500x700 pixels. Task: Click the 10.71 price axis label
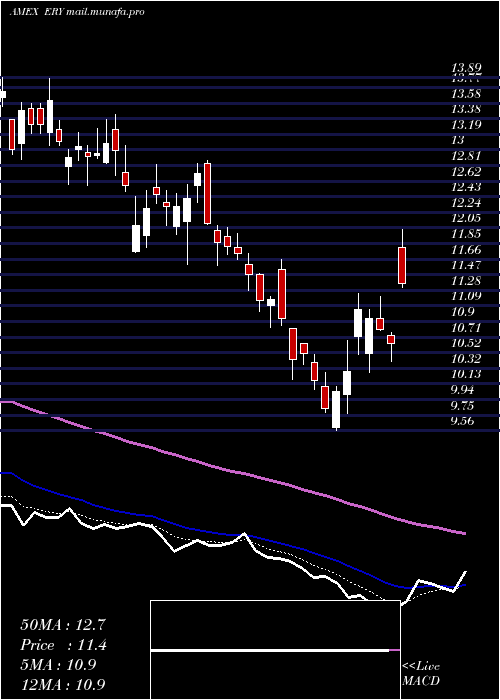click(x=466, y=327)
